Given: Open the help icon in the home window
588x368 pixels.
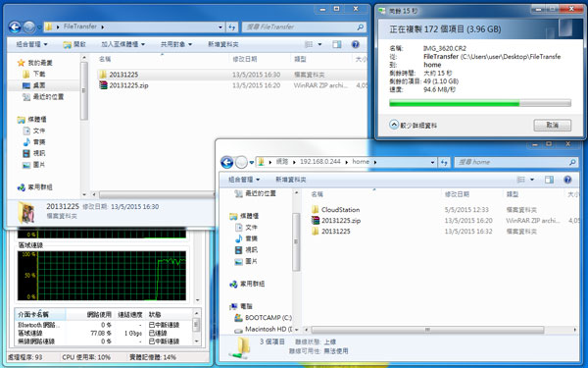Looking at the screenshot, I should pyautogui.click(x=567, y=180).
